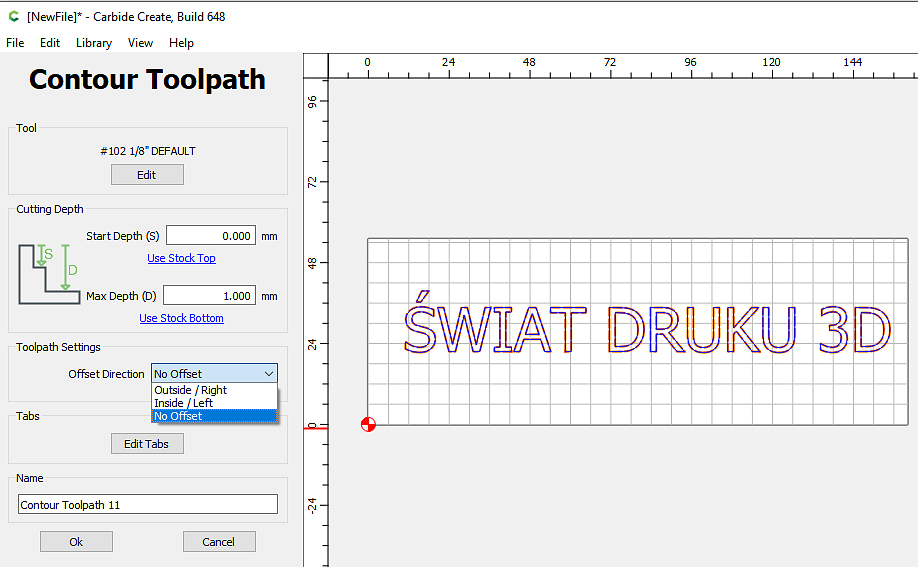This screenshot has height=567, width=918.
Task: Choose Outside / Right offset option
Action: click(x=214, y=390)
